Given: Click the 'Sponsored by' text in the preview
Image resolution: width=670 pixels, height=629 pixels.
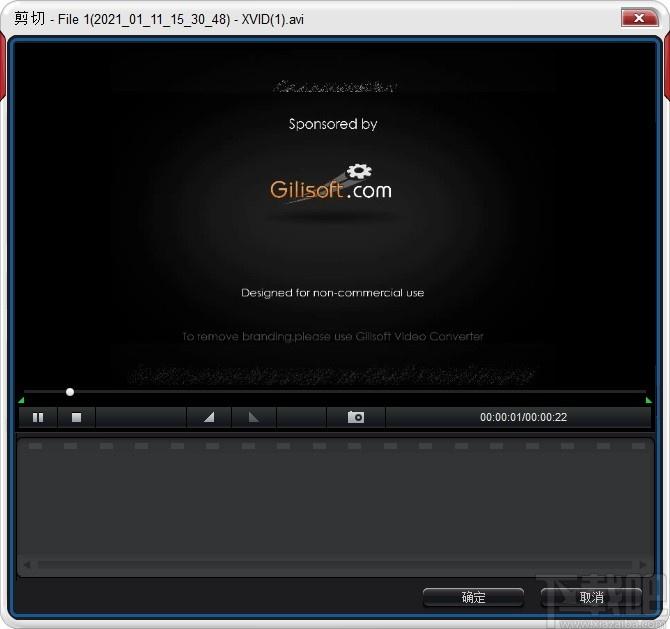Looking at the screenshot, I should click(333, 124).
